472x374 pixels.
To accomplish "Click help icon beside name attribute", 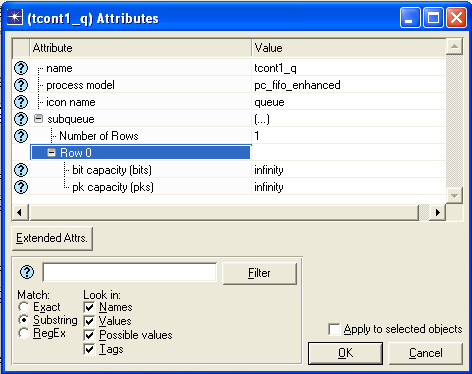I will coord(21,68).
